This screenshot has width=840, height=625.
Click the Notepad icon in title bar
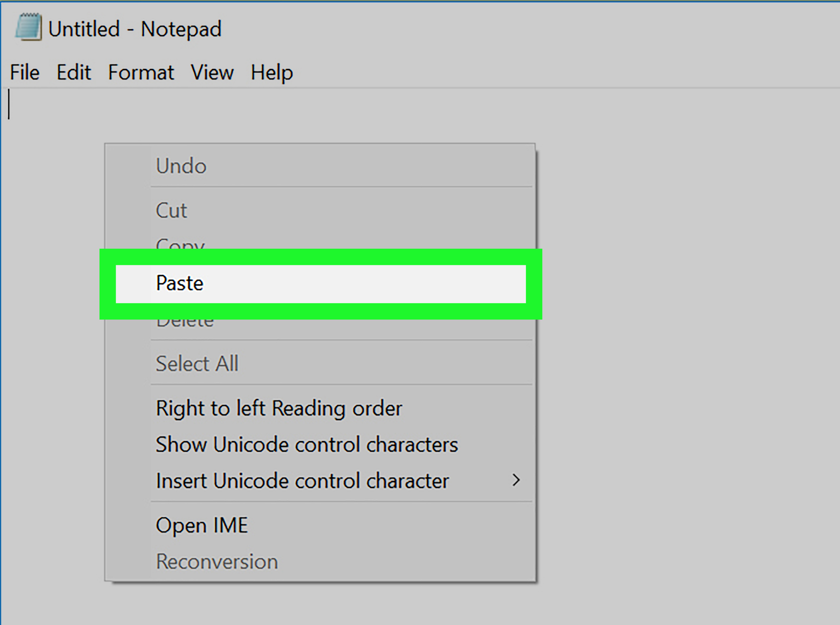click(x=28, y=27)
